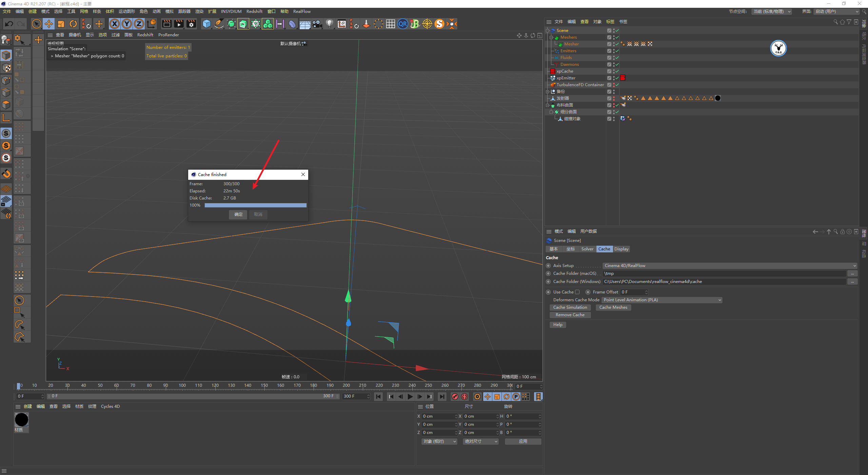This screenshot has height=475, width=868.
Task: Switch to the Solver tab
Action: point(587,249)
